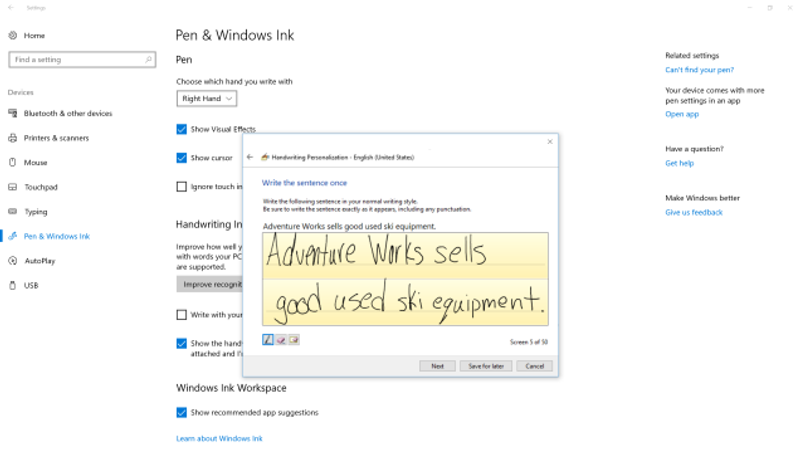Click the "Windows Ink Workspace" heading
This screenshot has width=800, height=450.
click(x=231, y=388)
